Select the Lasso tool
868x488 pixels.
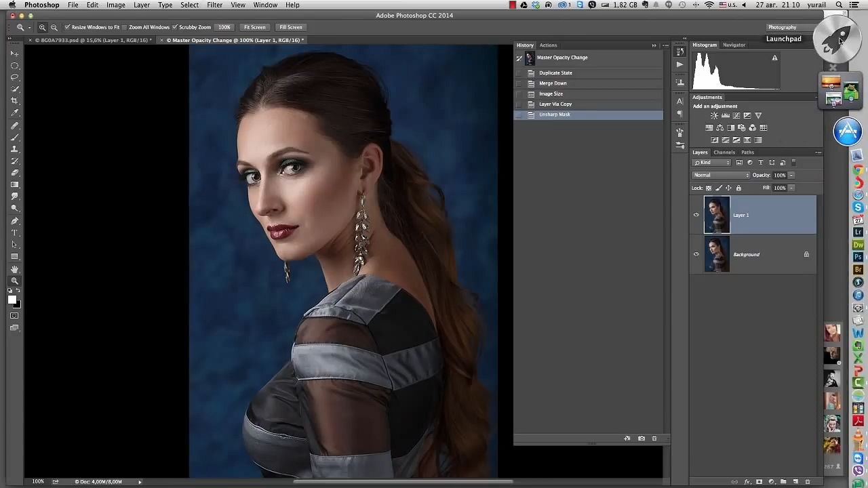[x=14, y=77]
